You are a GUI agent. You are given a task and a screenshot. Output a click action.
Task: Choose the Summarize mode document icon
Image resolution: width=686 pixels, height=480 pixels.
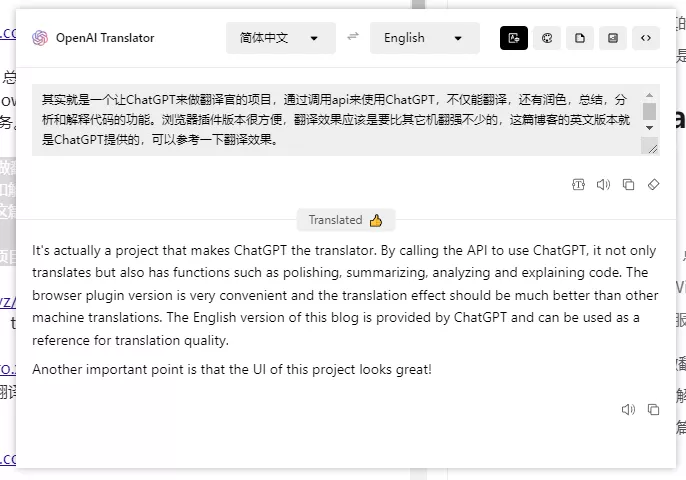tap(580, 38)
